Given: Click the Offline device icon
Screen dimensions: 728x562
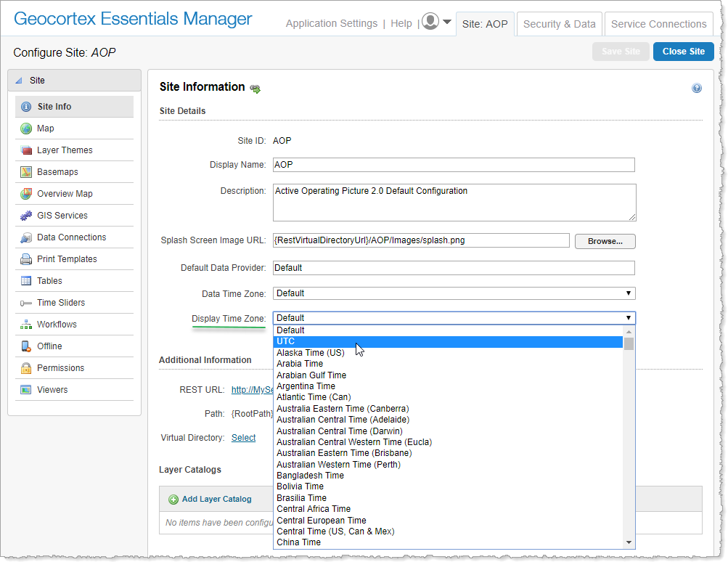Looking at the screenshot, I should [26, 346].
